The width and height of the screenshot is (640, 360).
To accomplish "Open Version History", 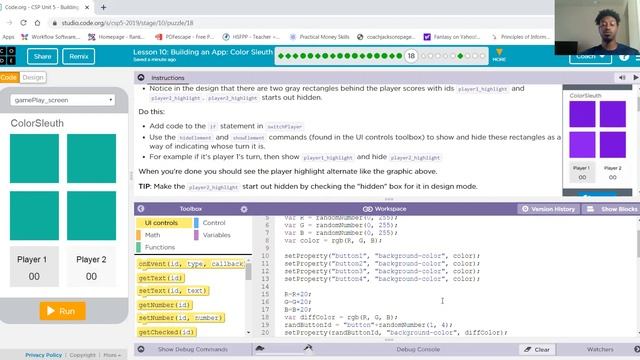I will pyautogui.click(x=549, y=209).
